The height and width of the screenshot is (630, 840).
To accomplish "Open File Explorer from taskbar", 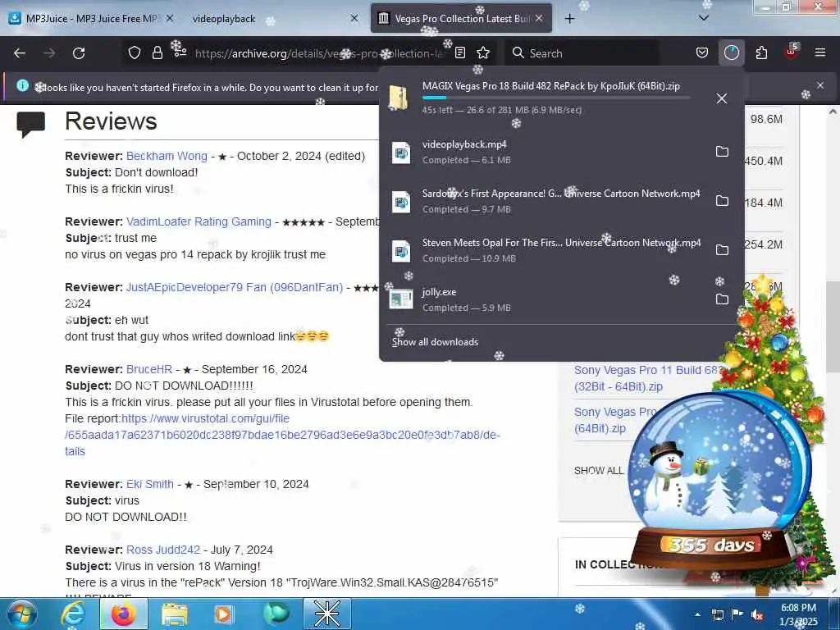I will click(175, 614).
